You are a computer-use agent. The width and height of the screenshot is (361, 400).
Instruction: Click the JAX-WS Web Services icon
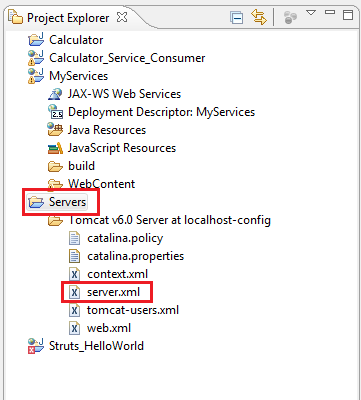55,94
